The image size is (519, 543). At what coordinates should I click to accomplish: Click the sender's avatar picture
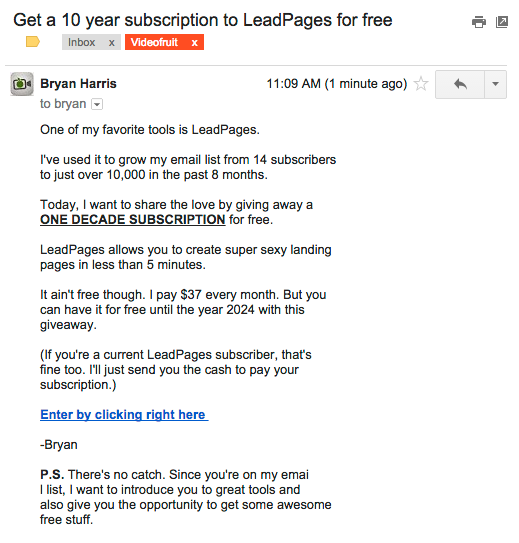point(22,84)
